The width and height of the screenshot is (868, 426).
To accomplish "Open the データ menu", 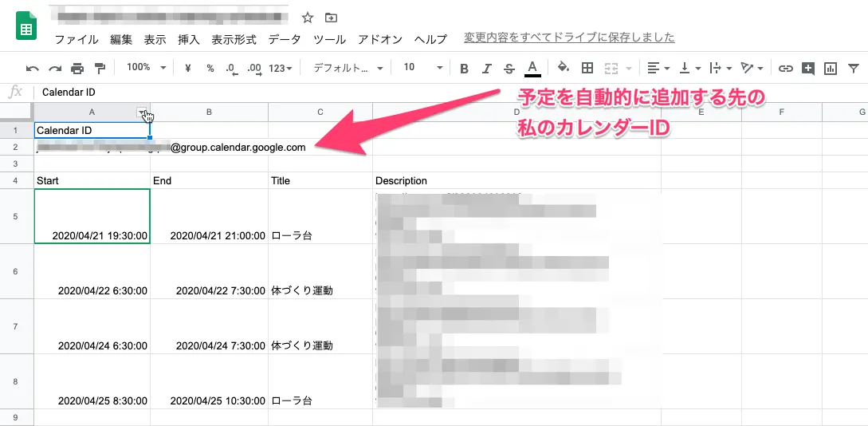I will tap(285, 39).
